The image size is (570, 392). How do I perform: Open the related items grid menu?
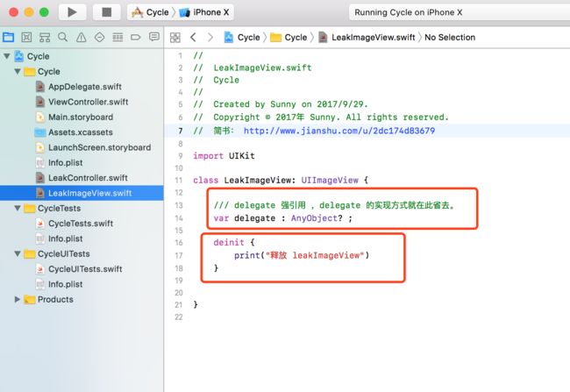pyautogui.click(x=175, y=37)
